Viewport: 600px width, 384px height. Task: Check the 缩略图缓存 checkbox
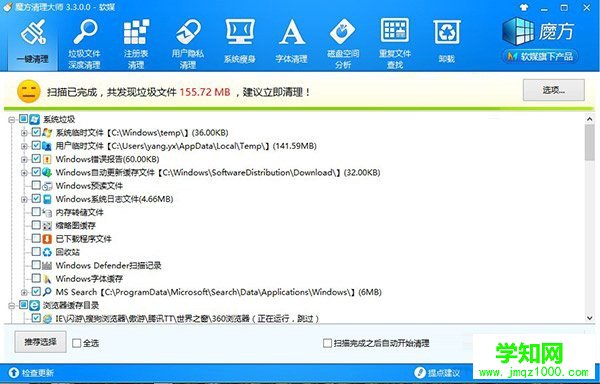pyautogui.click(x=36, y=225)
